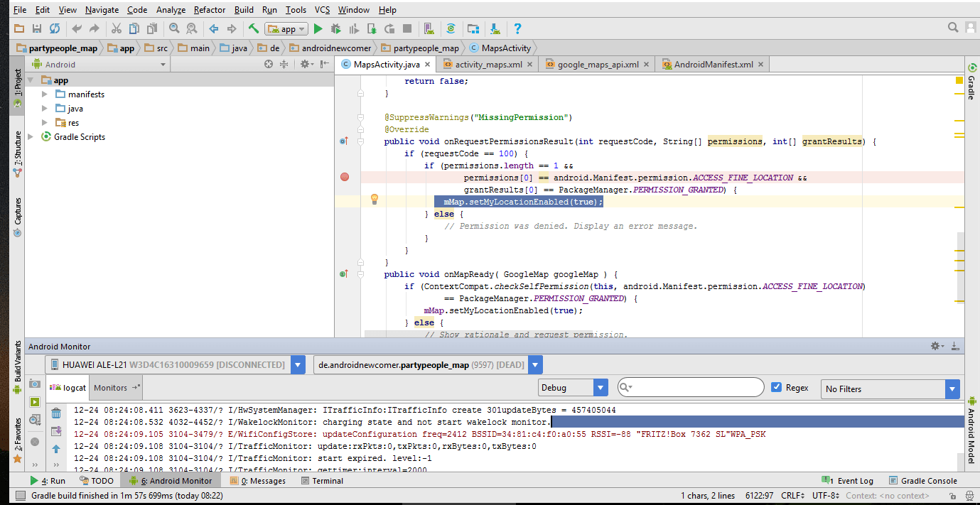
Task: Click the collapse all icon in Project panel
Action: tap(284, 64)
